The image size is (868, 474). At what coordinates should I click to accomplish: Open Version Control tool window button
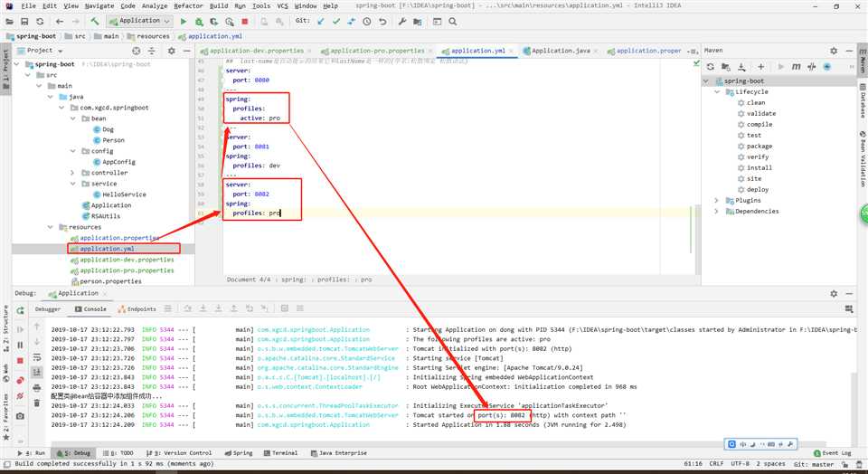click(x=179, y=453)
